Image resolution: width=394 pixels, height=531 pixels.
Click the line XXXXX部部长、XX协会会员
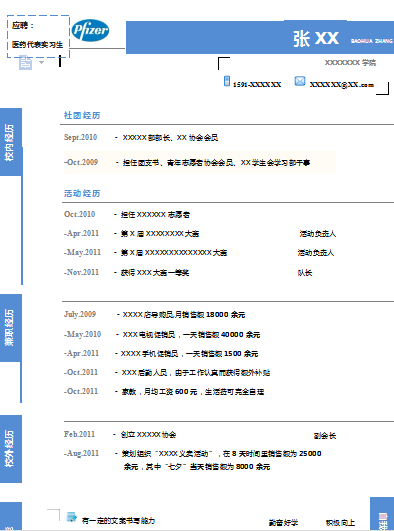170,138
